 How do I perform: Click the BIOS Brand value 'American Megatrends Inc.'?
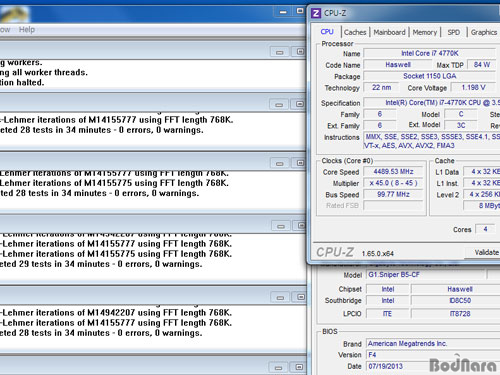(433, 343)
